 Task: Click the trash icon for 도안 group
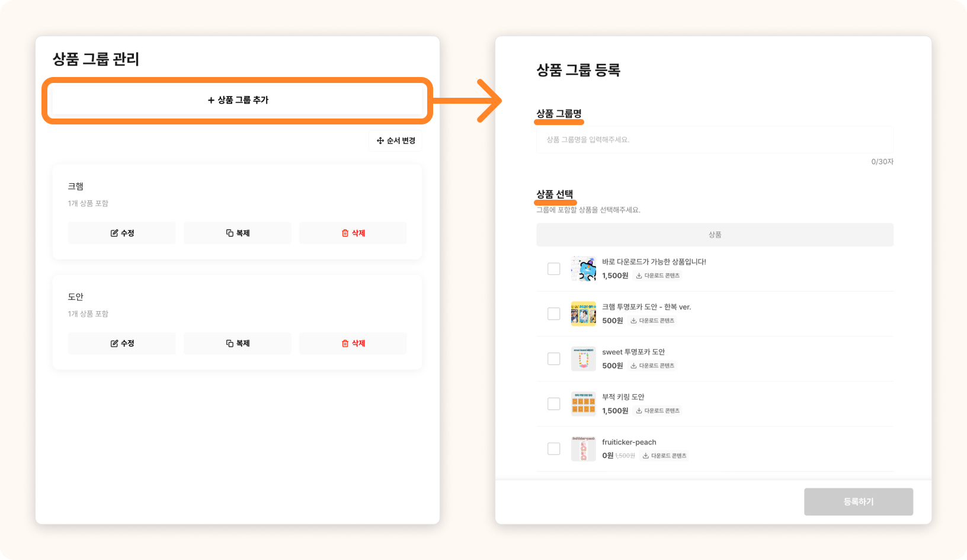point(345,344)
